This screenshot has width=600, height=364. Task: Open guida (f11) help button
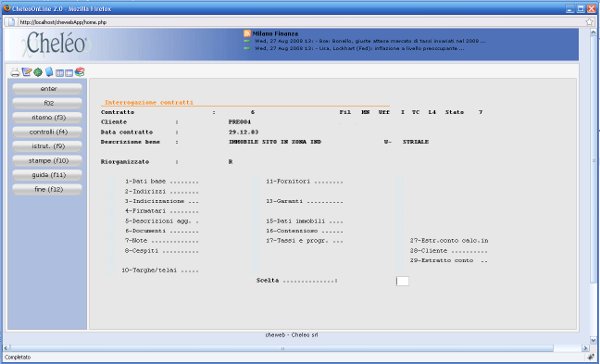pyautogui.click(x=47, y=175)
